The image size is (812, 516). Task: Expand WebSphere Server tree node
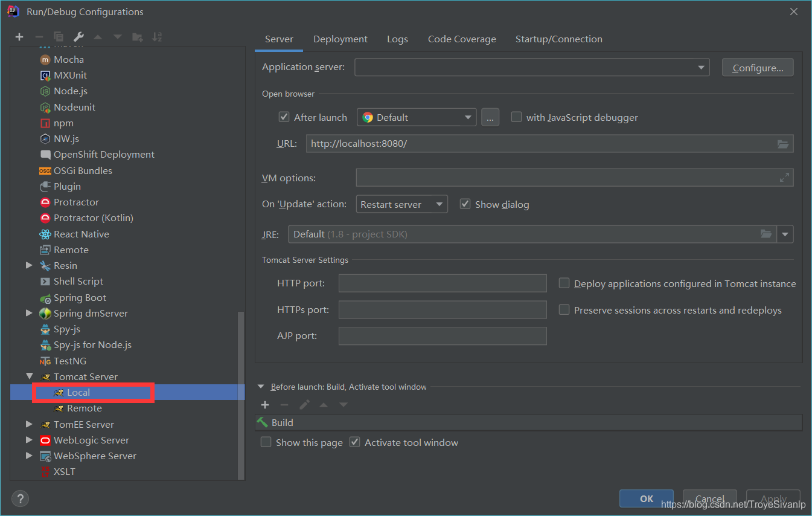click(29, 456)
